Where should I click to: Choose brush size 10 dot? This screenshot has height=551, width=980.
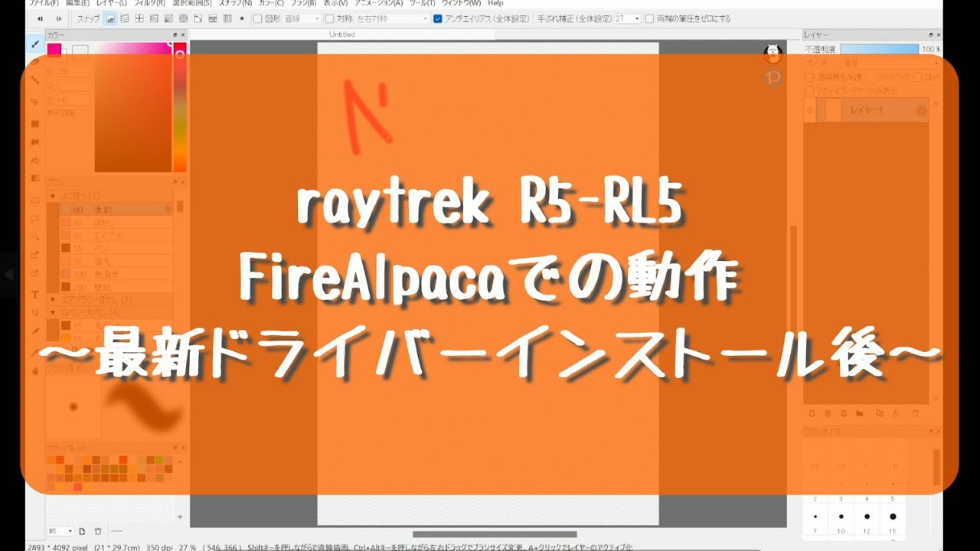[x=841, y=517]
